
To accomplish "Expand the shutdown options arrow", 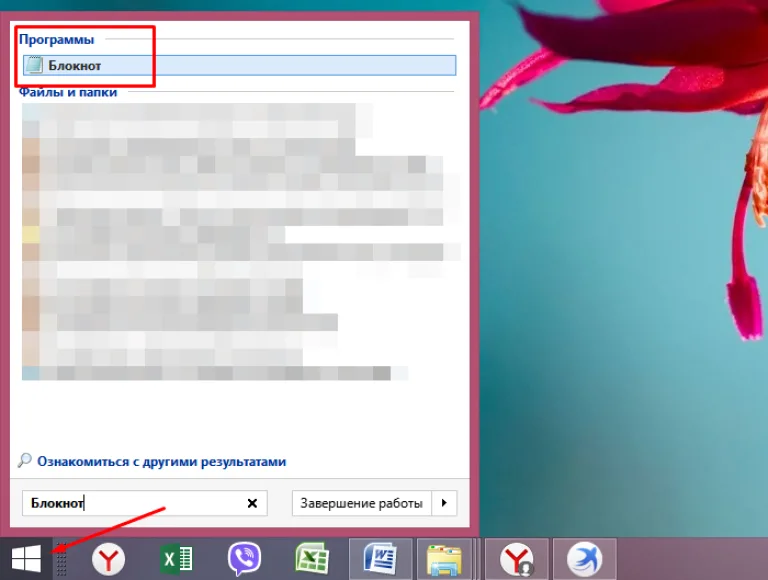I will [444, 503].
